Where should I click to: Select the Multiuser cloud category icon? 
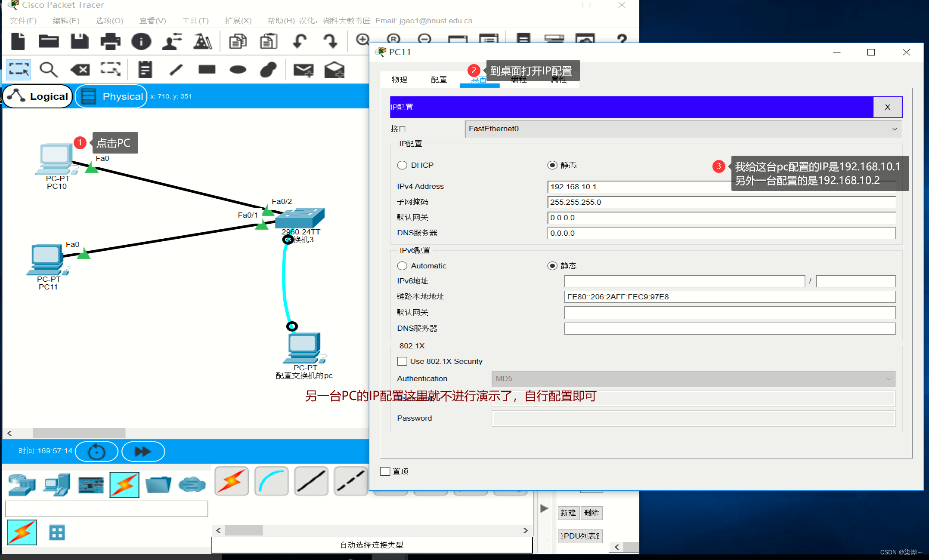pos(192,485)
